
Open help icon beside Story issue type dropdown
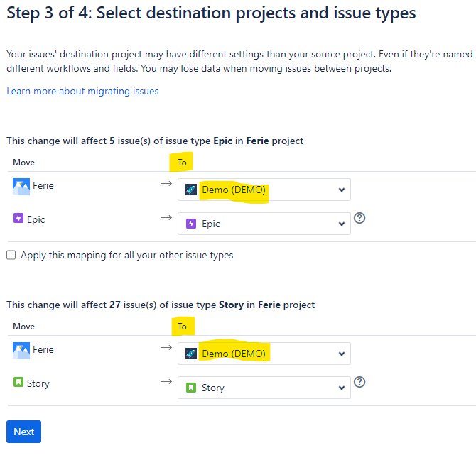(x=359, y=383)
